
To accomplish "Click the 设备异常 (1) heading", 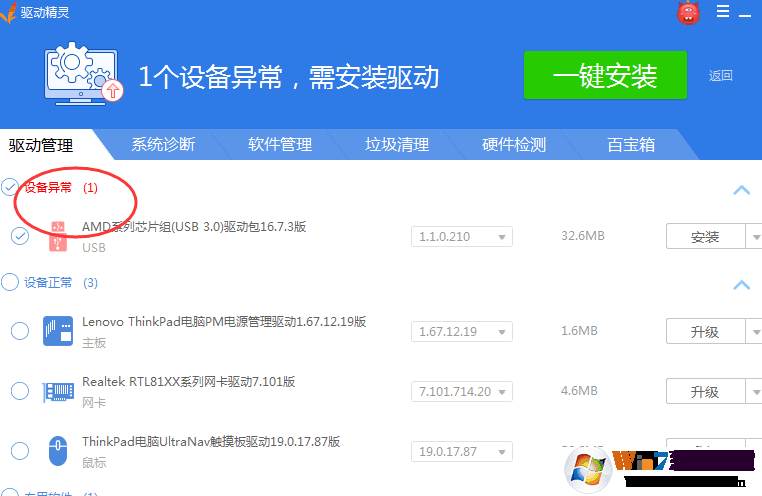I will 61,188.
